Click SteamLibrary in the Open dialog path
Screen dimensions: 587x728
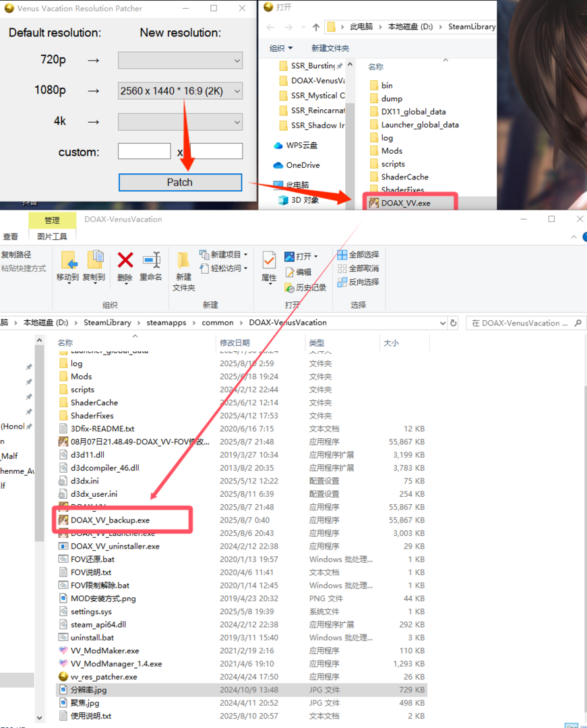click(472, 26)
